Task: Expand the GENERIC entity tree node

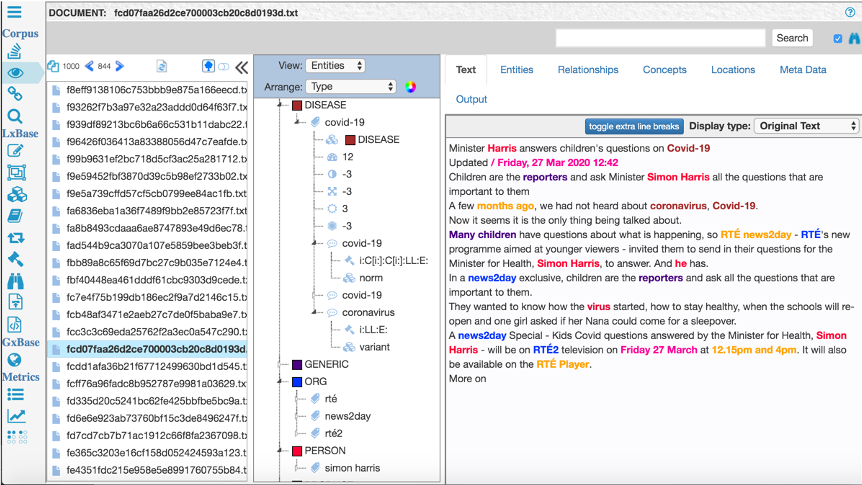Action: 280,364
